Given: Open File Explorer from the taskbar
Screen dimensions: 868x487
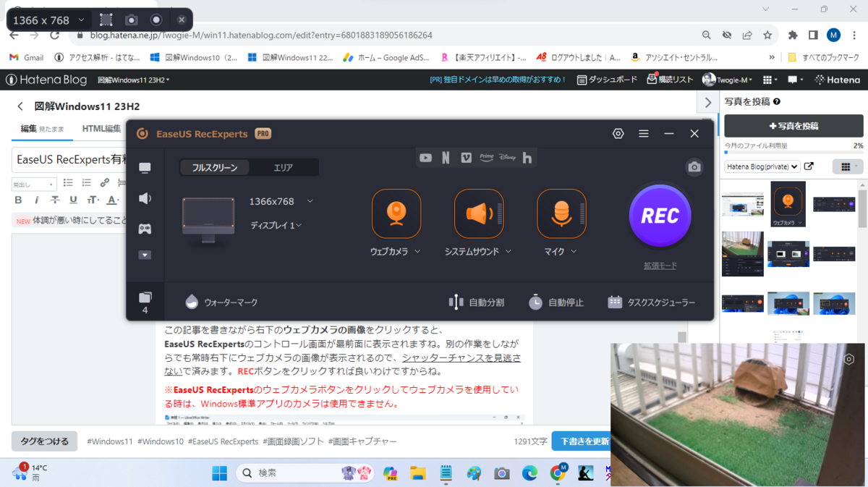Looking at the screenshot, I should [418, 473].
